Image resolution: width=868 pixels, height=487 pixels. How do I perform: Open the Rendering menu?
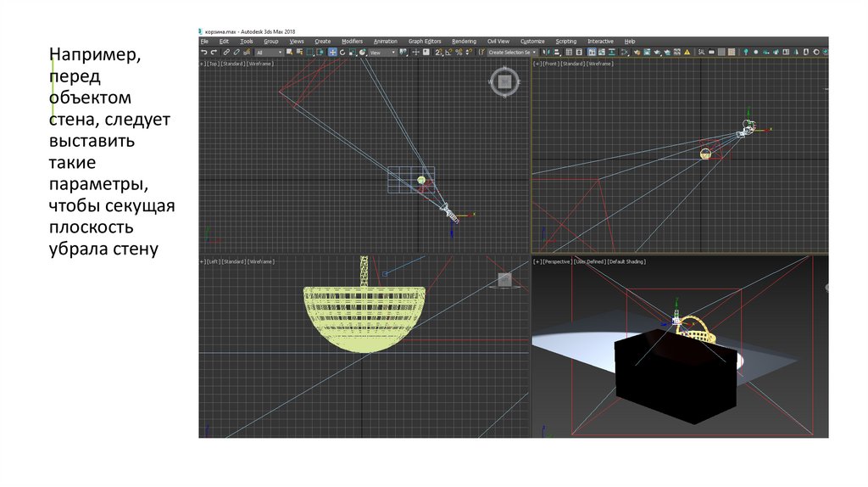point(464,41)
